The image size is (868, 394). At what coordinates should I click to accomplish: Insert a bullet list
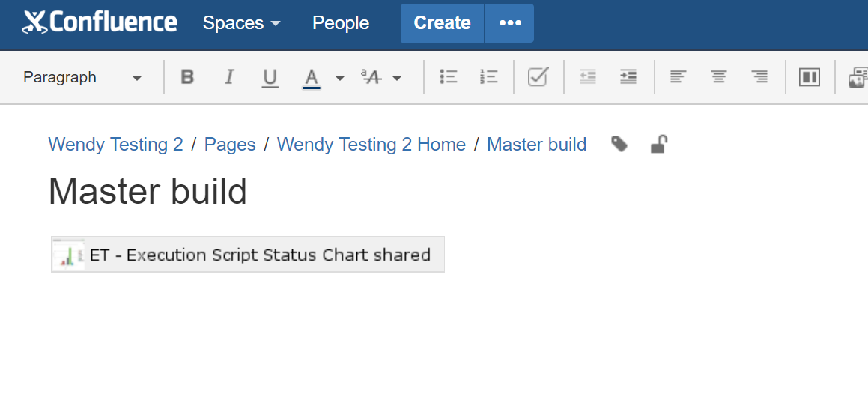[449, 77]
